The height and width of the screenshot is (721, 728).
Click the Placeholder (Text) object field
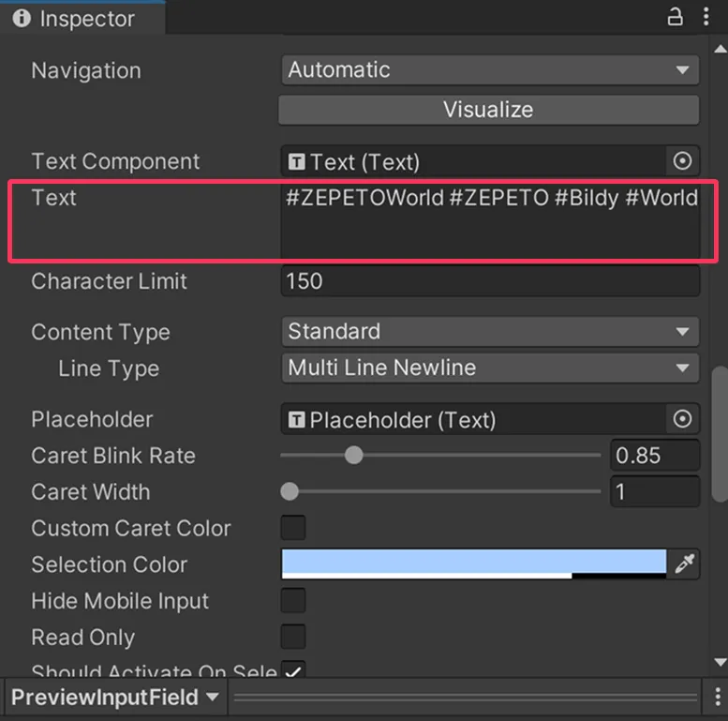pos(473,419)
